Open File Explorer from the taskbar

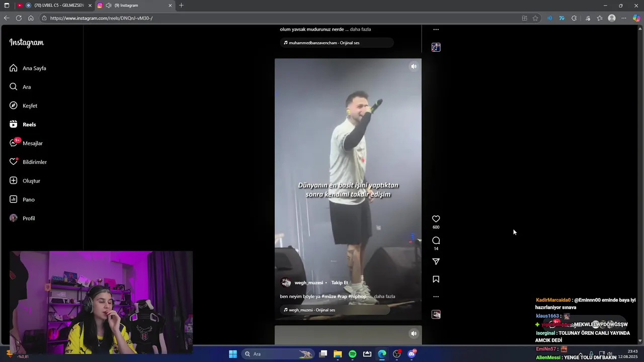pos(338,354)
